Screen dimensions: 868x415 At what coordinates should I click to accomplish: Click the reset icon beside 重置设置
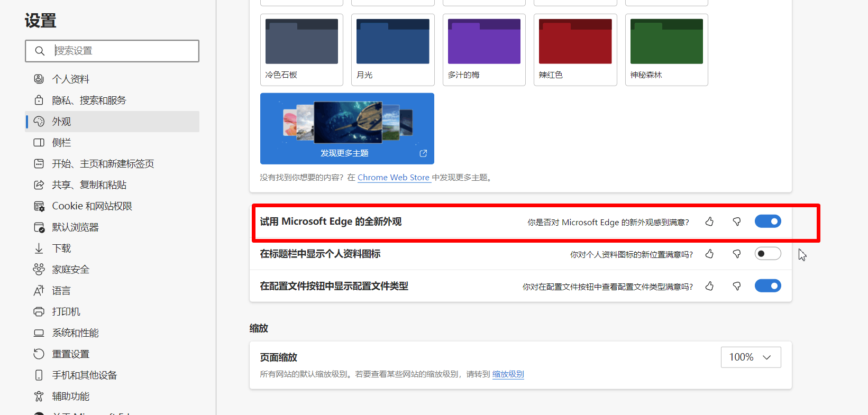(39, 354)
